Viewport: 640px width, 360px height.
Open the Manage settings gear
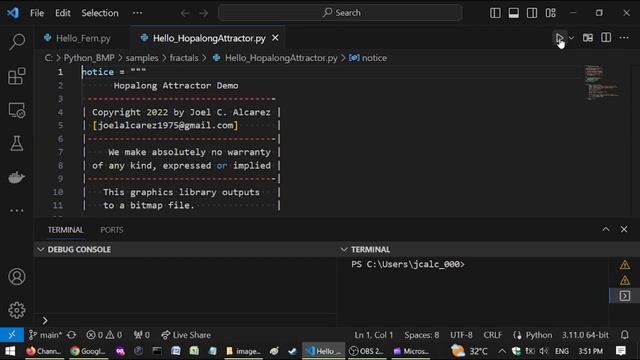[17, 310]
